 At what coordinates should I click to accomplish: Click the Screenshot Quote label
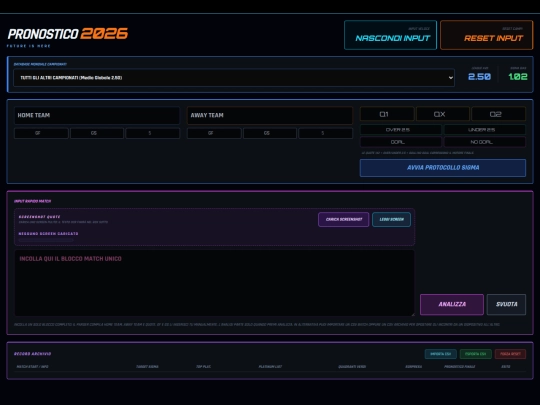click(x=39, y=217)
